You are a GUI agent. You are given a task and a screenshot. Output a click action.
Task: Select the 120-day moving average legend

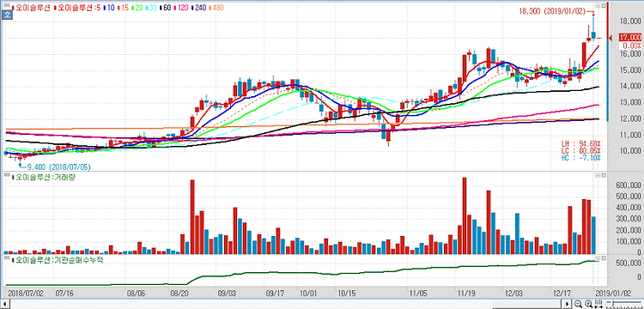tap(181, 8)
